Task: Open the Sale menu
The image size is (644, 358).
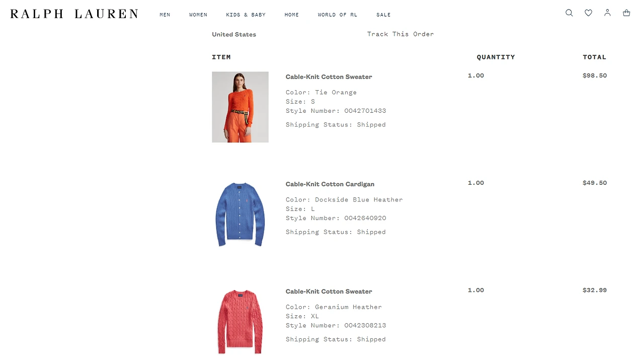Action: (x=383, y=15)
